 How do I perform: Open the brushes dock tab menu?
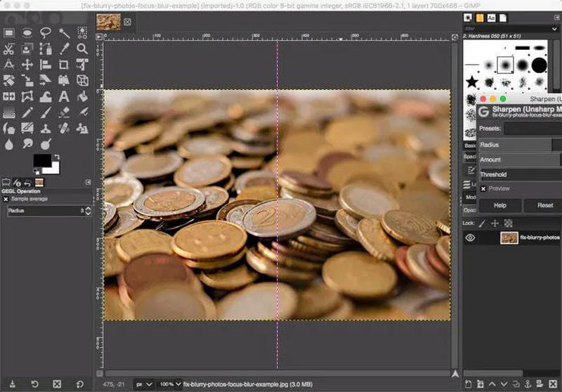click(x=556, y=17)
